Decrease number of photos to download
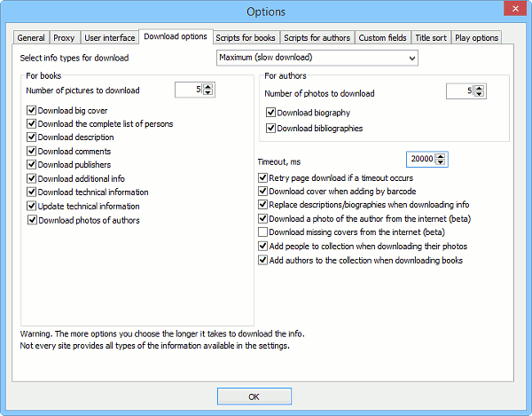 [479, 94]
